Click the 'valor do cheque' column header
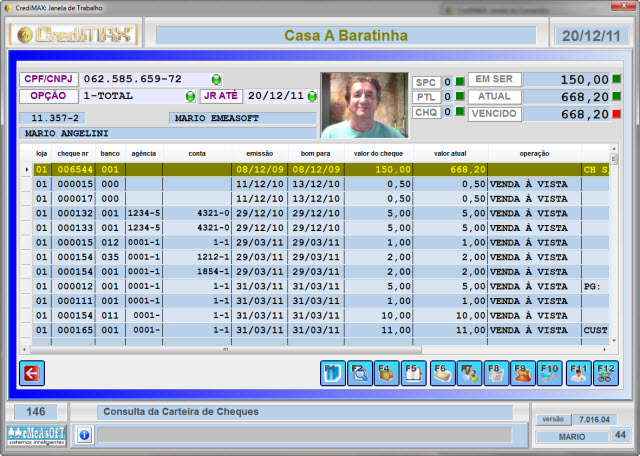This screenshot has height=456, width=640. click(377, 154)
